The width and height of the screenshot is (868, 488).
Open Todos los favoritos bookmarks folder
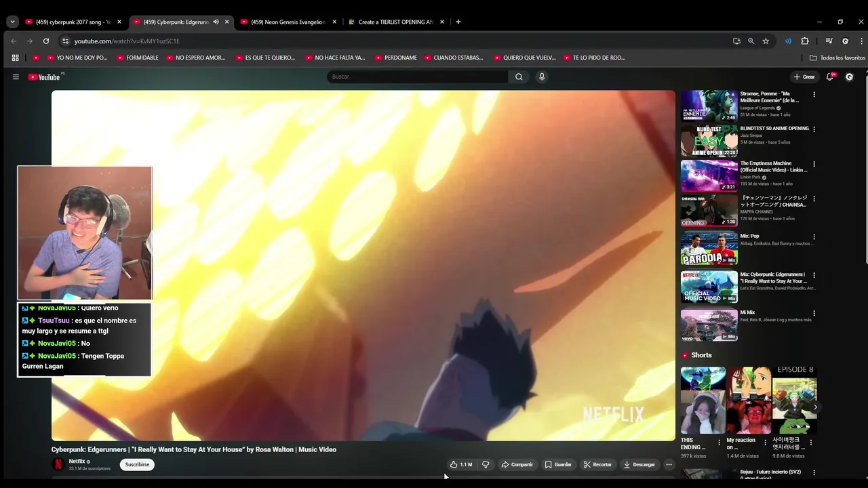(837, 58)
